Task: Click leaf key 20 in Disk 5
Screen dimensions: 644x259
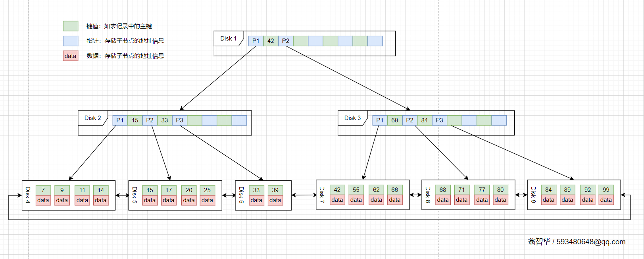Action: [189, 190]
